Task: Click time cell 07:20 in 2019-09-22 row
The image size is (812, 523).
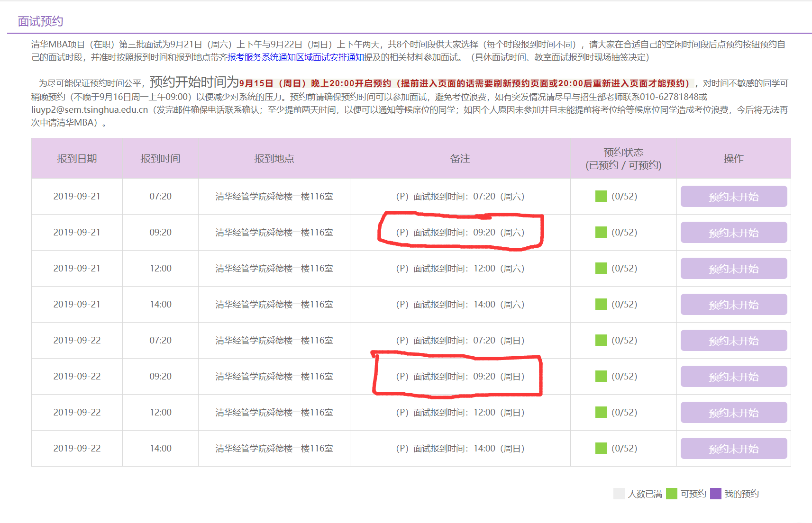Action: point(160,340)
